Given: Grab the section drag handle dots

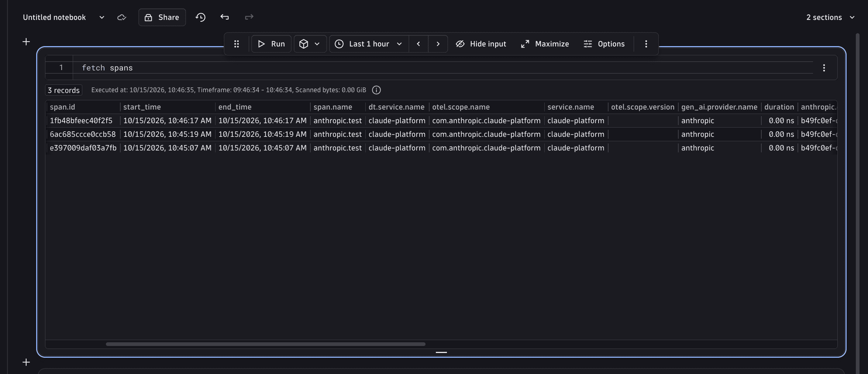Looking at the screenshot, I should pos(237,44).
